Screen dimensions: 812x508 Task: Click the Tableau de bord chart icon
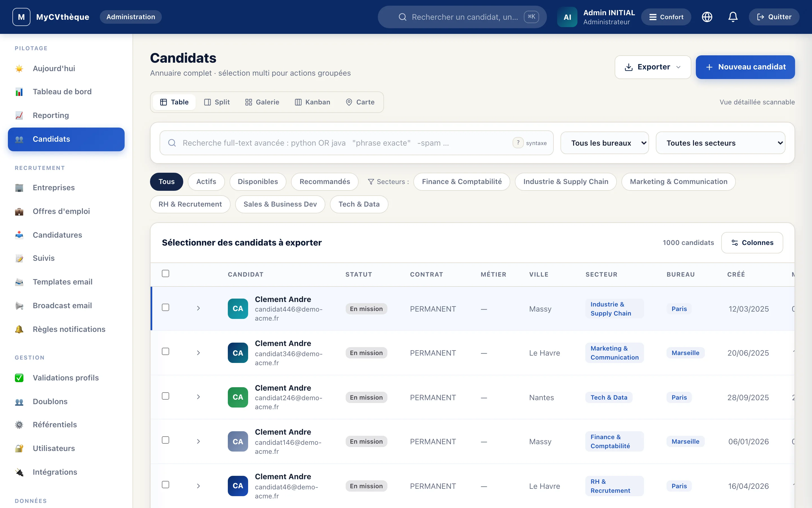tap(19, 92)
